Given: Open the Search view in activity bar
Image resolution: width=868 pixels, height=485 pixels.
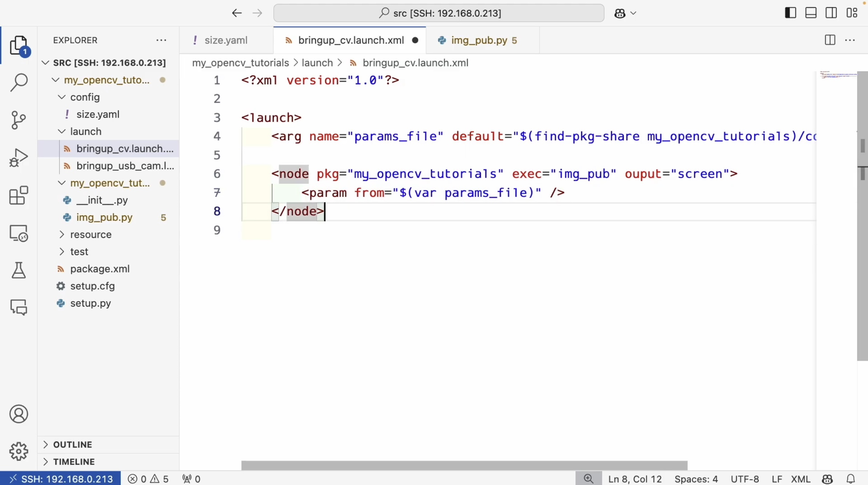Looking at the screenshot, I should (x=19, y=82).
